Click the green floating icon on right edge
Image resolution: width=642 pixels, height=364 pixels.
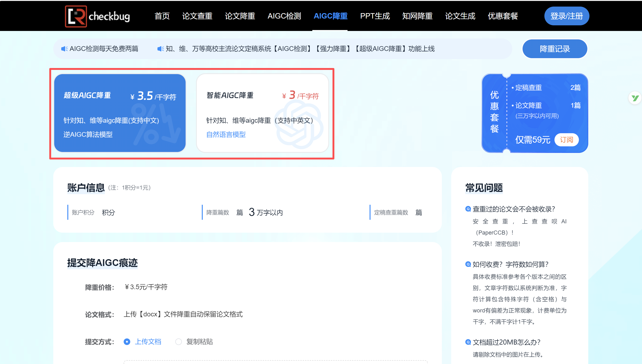click(635, 98)
